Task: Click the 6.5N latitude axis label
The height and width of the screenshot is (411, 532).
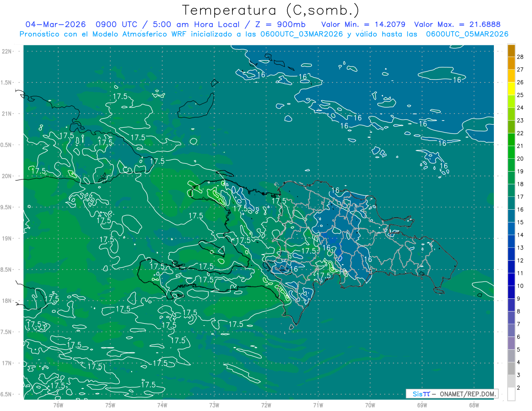Action: click(7, 395)
